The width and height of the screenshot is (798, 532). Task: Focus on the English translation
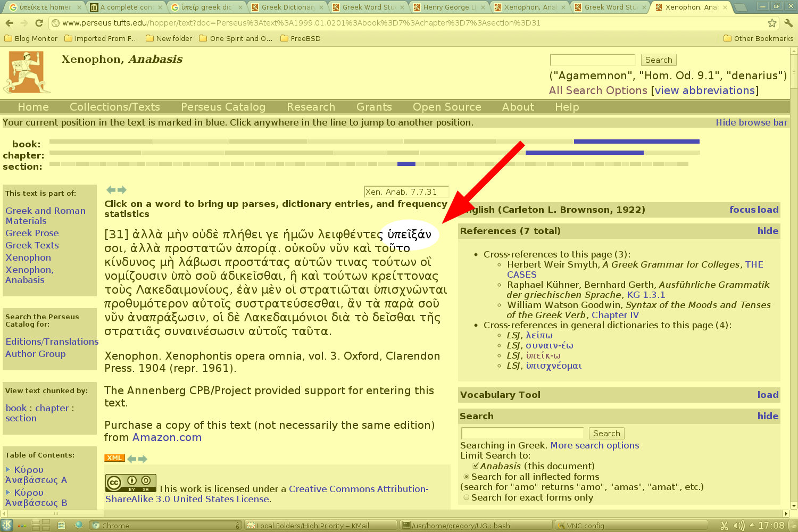[x=742, y=210]
